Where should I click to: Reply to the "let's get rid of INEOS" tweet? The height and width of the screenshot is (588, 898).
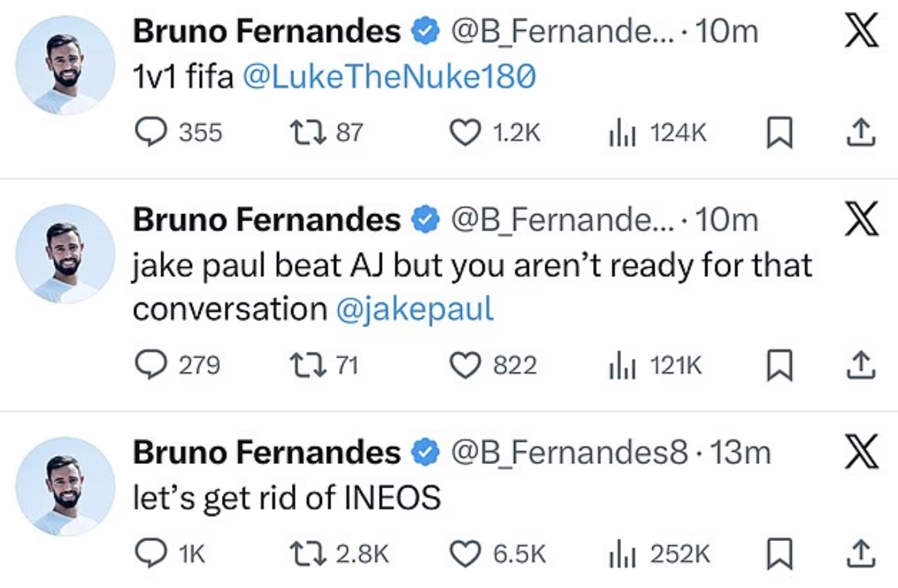click(x=152, y=553)
